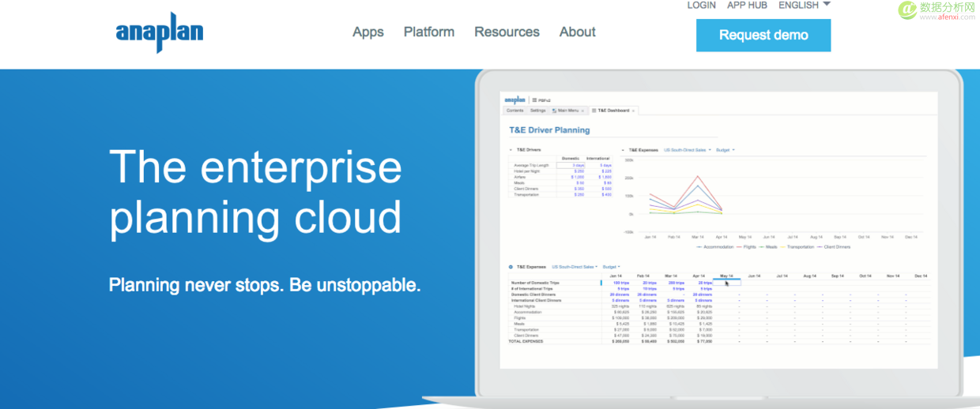This screenshot has height=409, width=980.
Task: Open the Apps navigation menu
Action: [x=368, y=32]
